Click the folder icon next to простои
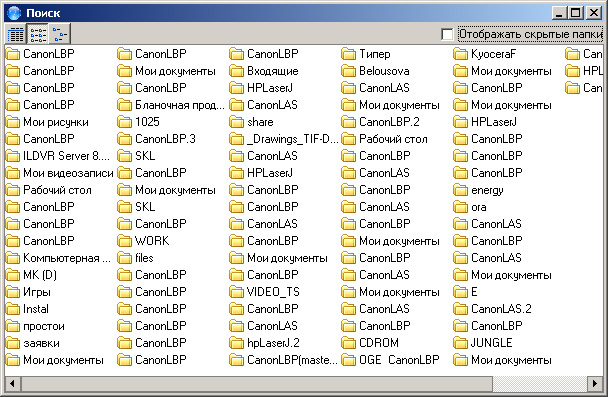608x397 pixels. pyautogui.click(x=12, y=326)
